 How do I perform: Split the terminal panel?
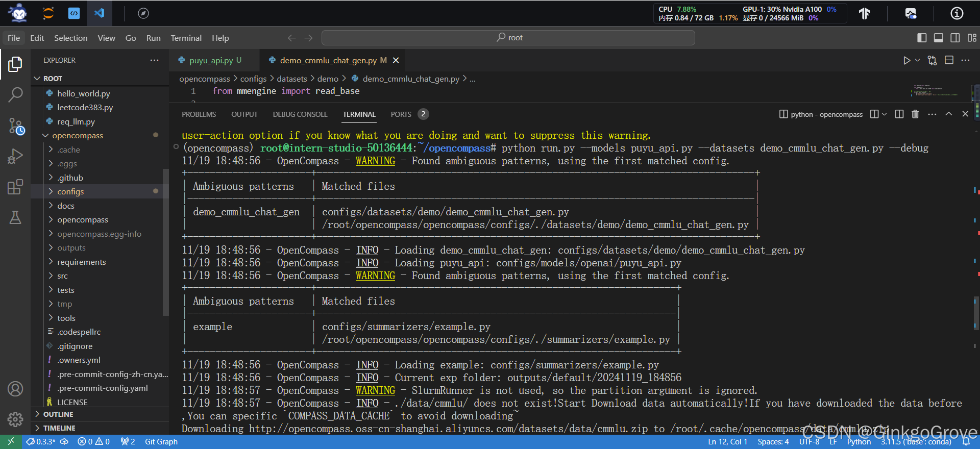tap(899, 114)
